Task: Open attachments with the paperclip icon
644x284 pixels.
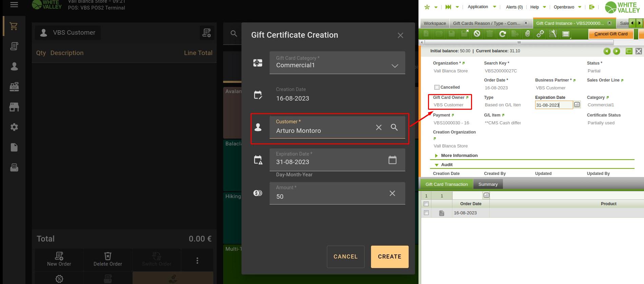Action: [527, 34]
